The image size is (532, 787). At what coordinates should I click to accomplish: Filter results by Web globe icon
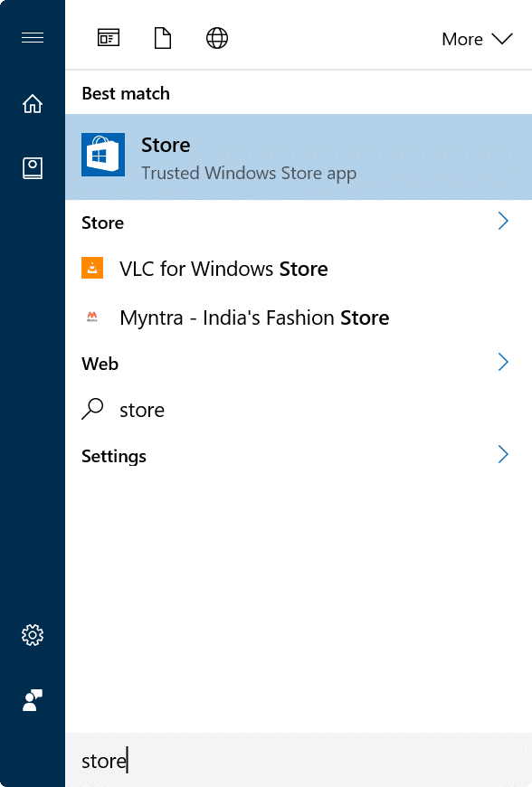pyautogui.click(x=217, y=38)
